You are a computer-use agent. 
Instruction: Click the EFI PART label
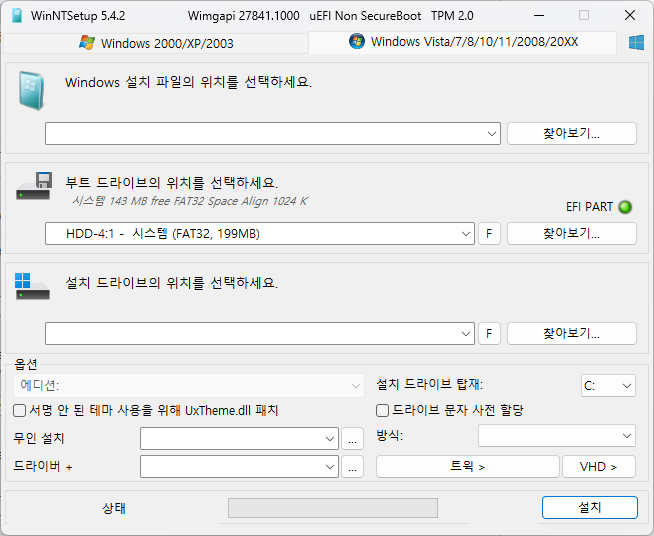coord(589,207)
